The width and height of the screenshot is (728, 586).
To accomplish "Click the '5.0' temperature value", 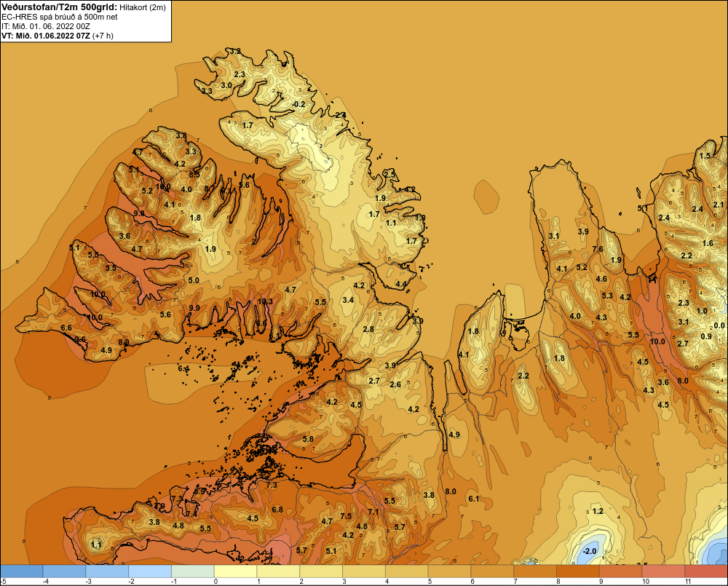I will pos(194,280).
